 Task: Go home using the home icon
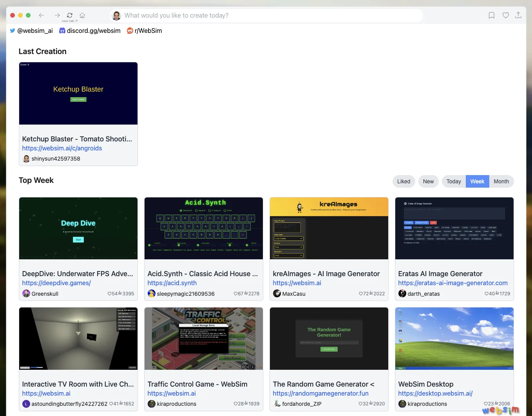82,15
